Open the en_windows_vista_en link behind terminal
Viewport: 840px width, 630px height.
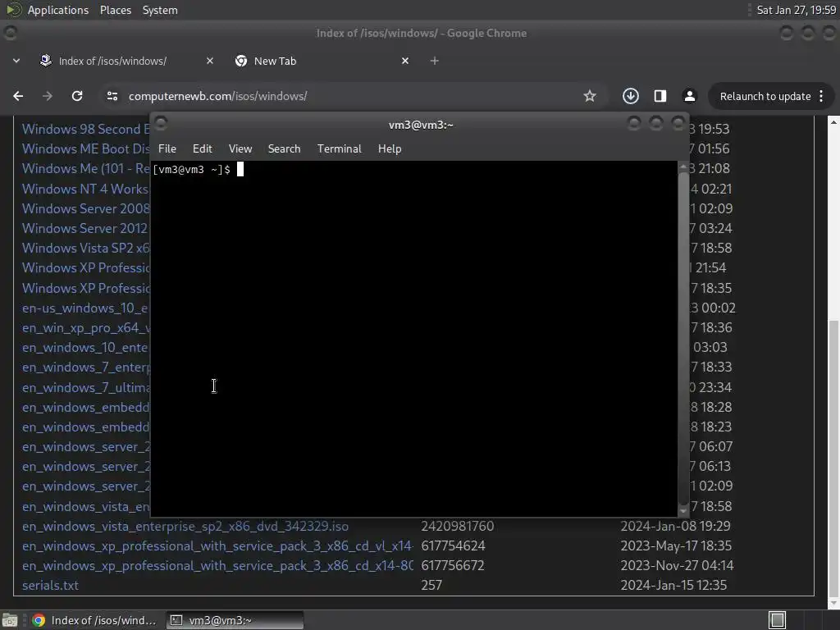click(85, 506)
